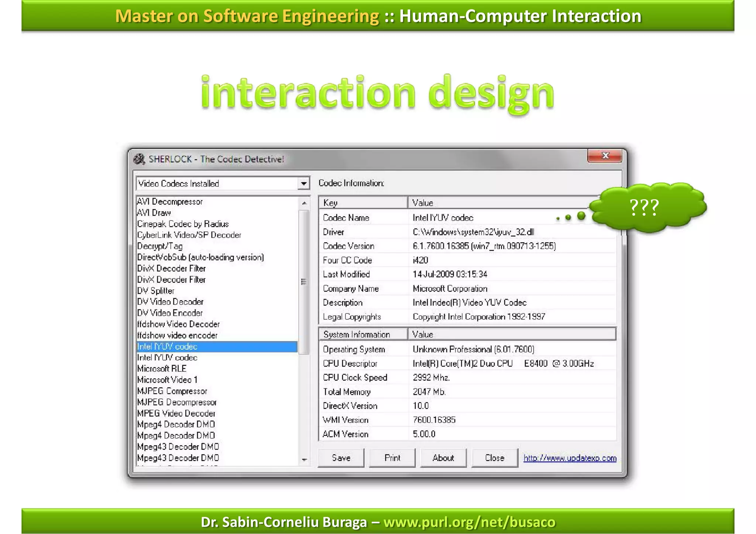The width and height of the screenshot is (756, 534).
Task: Select the ACM Version row
Action: click(x=468, y=434)
